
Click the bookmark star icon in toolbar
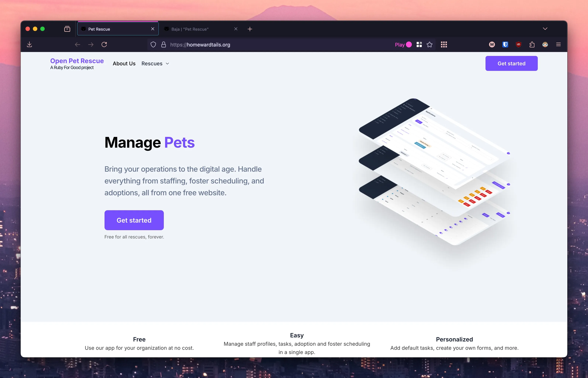point(430,44)
